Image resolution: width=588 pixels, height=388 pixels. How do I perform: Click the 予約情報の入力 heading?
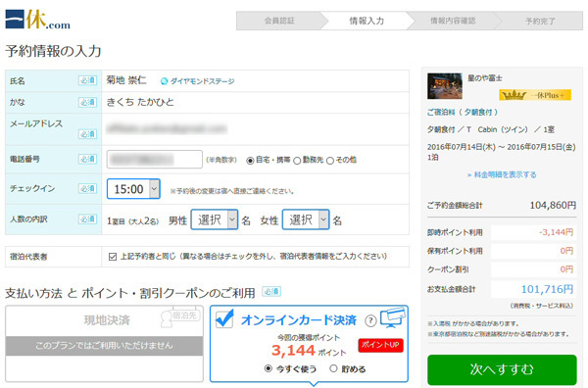point(53,51)
